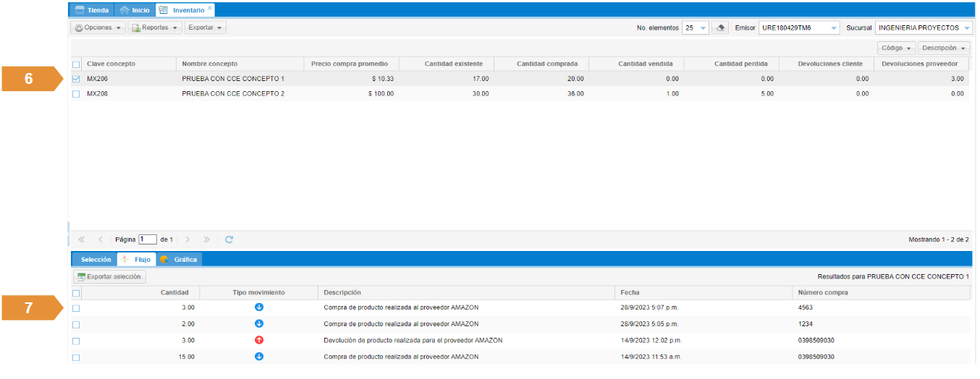Click the Exportar selección button

pos(110,277)
